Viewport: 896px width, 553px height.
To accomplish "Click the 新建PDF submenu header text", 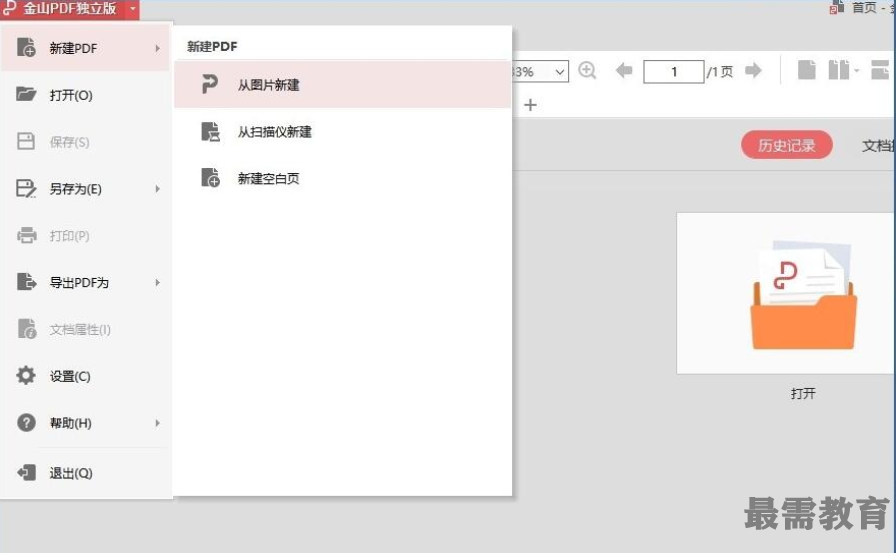I will coord(212,46).
